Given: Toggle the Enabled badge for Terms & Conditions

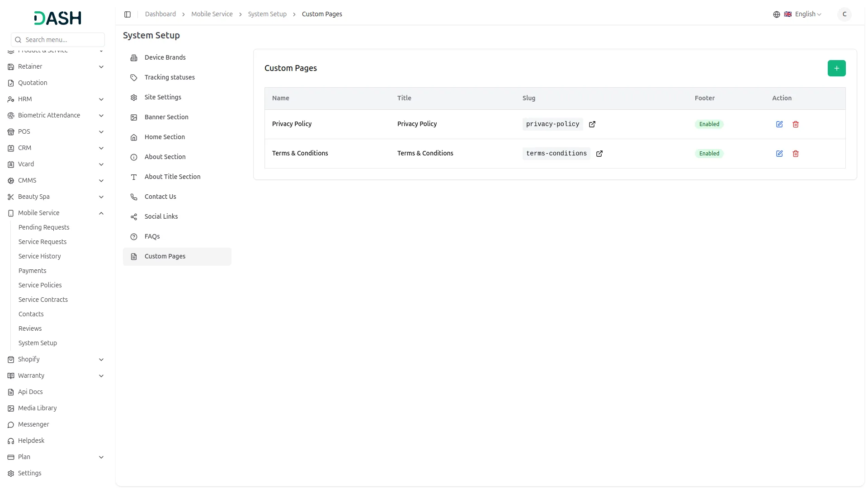Looking at the screenshot, I should [709, 153].
